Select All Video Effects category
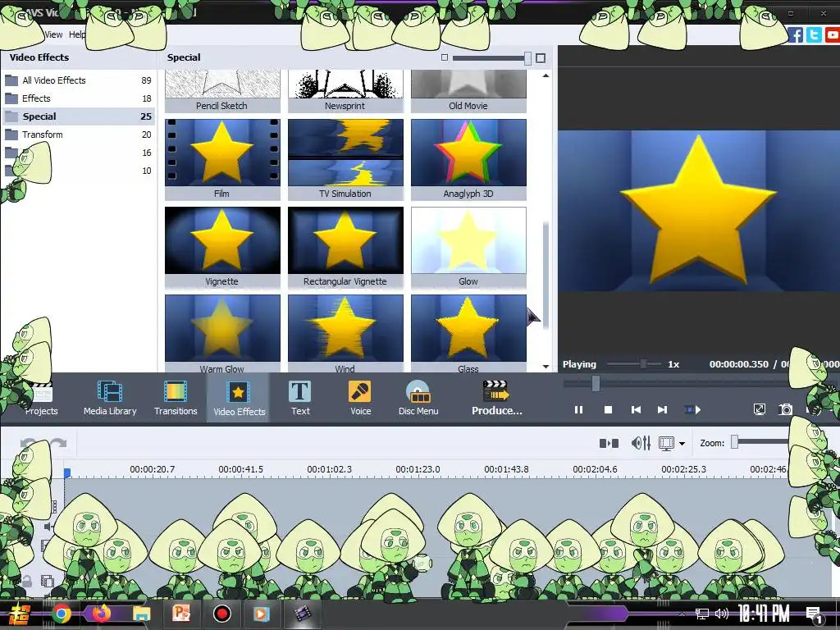The width and height of the screenshot is (840, 630). click(x=78, y=80)
